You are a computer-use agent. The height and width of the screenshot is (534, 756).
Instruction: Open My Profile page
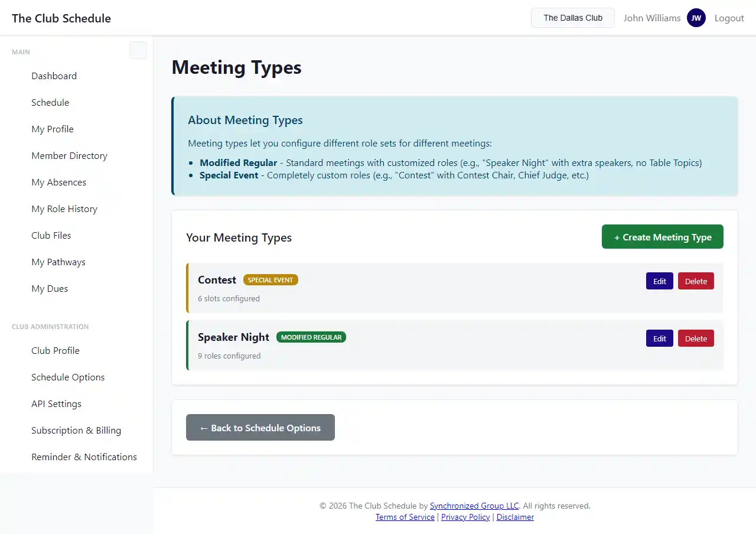[x=53, y=129]
